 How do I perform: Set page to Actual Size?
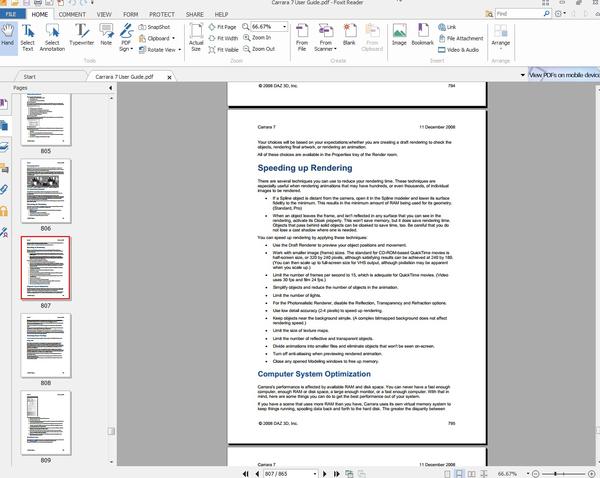[x=196, y=38]
